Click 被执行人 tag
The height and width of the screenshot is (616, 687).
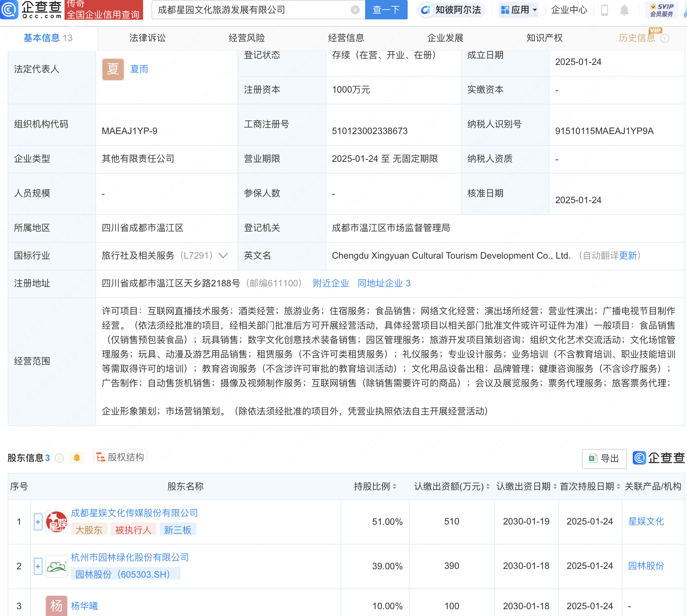pyautogui.click(x=133, y=529)
